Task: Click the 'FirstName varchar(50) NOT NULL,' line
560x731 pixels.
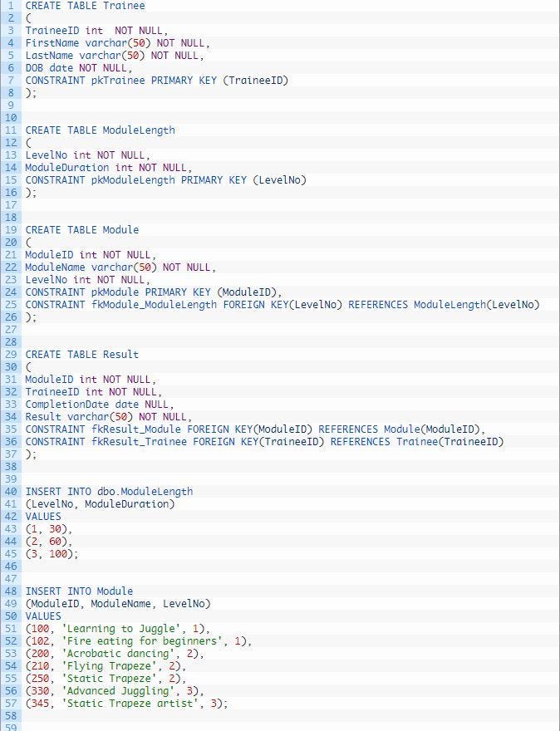Action: point(117,43)
